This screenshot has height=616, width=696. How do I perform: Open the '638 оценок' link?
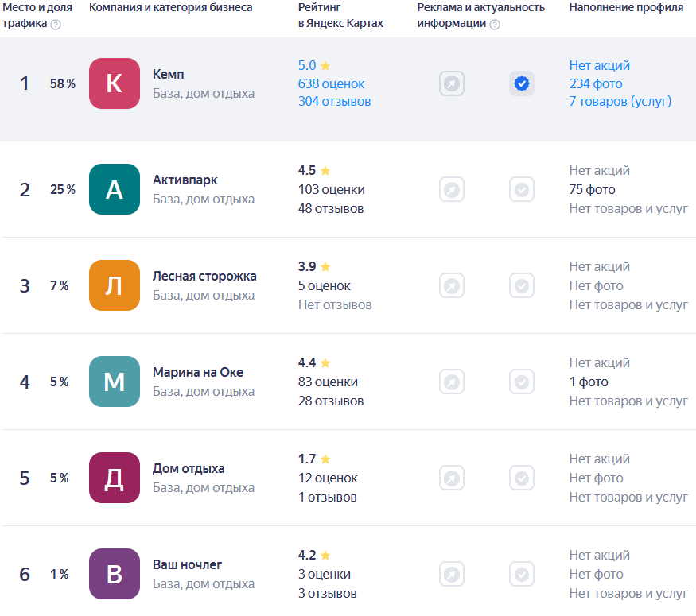331,83
